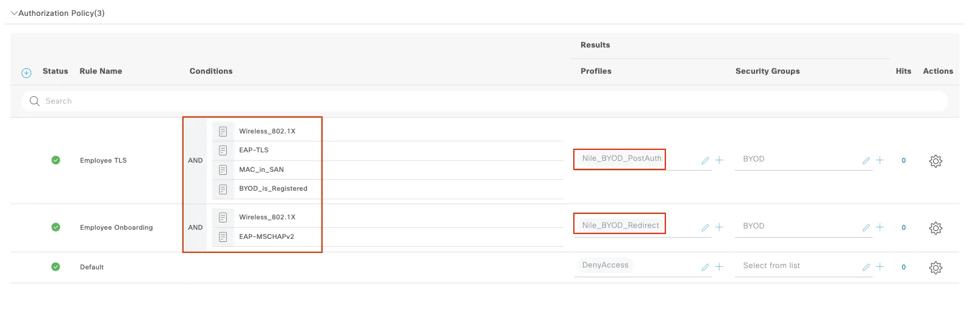Toggle status of Default rule
Viewport: 980px width, 312px height.
click(x=55, y=267)
